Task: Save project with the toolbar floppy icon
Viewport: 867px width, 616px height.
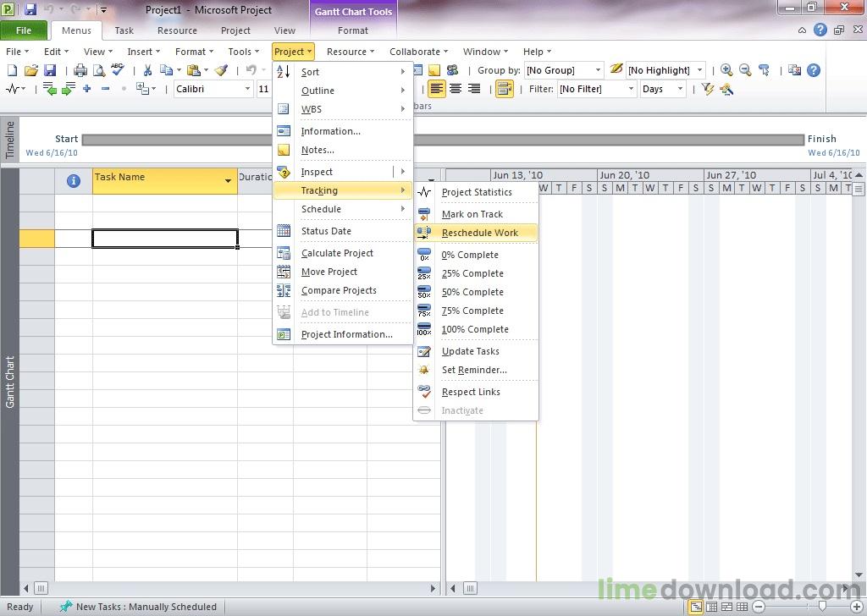Action: [50, 70]
